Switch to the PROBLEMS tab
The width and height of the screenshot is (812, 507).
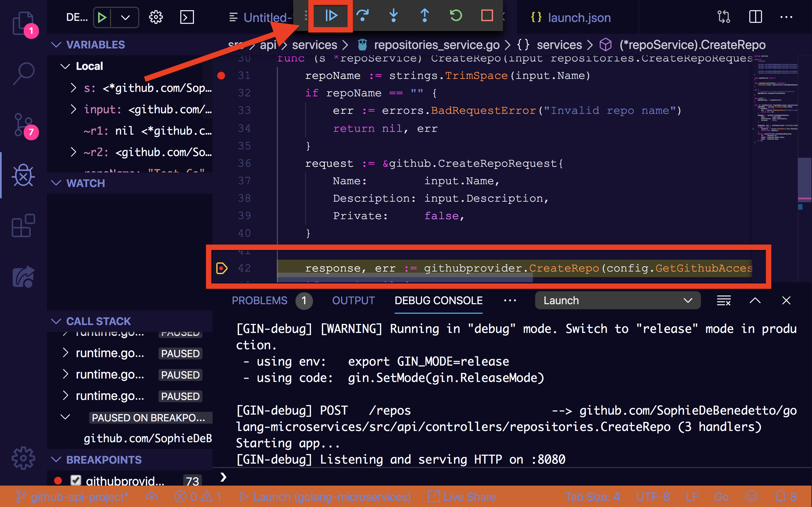259,301
